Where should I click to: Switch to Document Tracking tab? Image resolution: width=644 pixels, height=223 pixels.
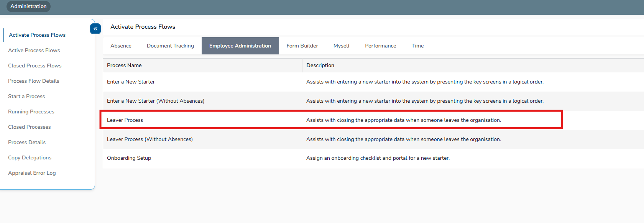click(170, 46)
